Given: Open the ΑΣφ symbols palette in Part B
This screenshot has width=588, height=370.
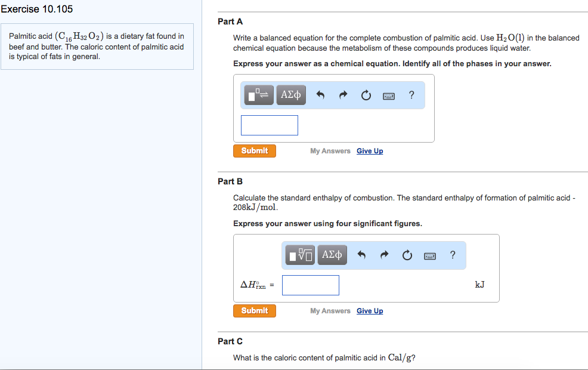Looking at the screenshot, I should point(332,255).
